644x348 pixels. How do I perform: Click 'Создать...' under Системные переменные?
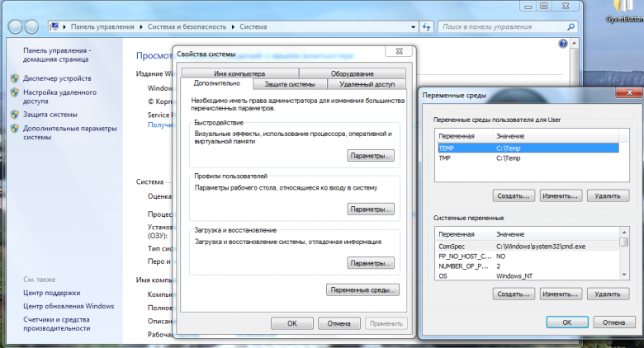(514, 294)
